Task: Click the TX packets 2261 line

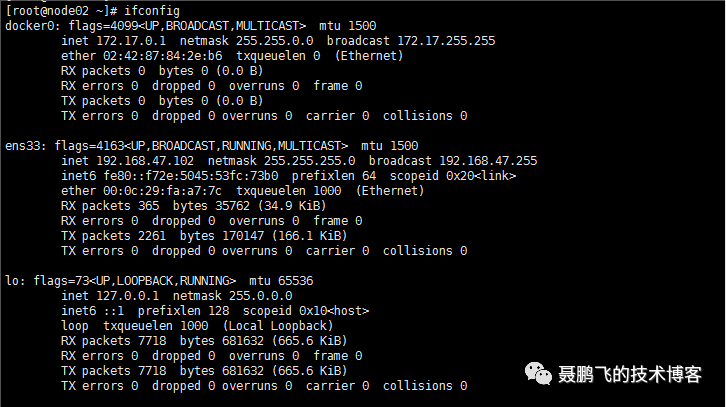Action: pyautogui.click(x=204, y=236)
